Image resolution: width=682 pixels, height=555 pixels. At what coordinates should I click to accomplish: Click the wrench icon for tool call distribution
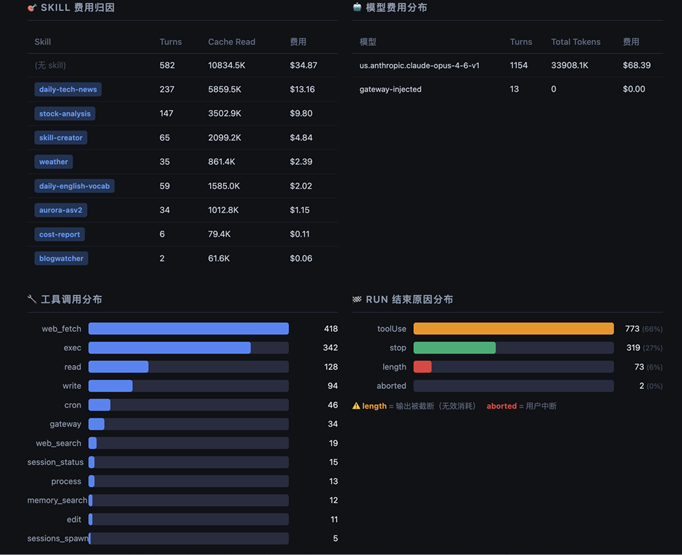[x=32, y=299]
